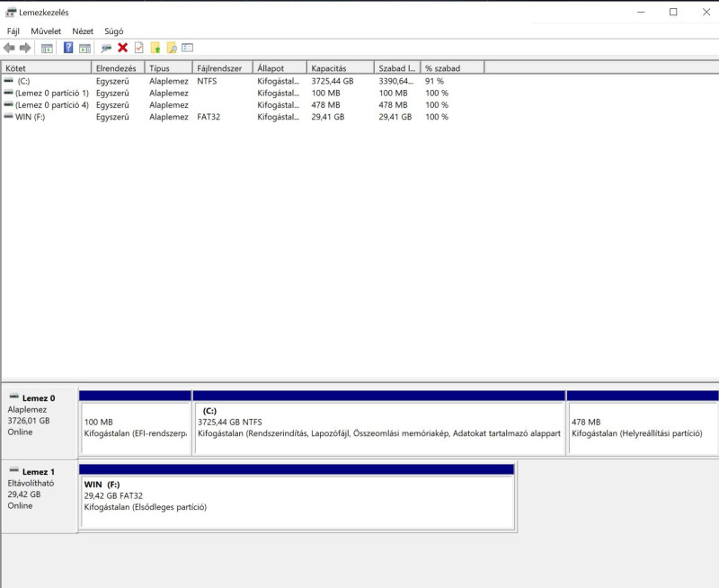
Task: Click the Forward arrow toolbar icon
Action: [25, 48]
